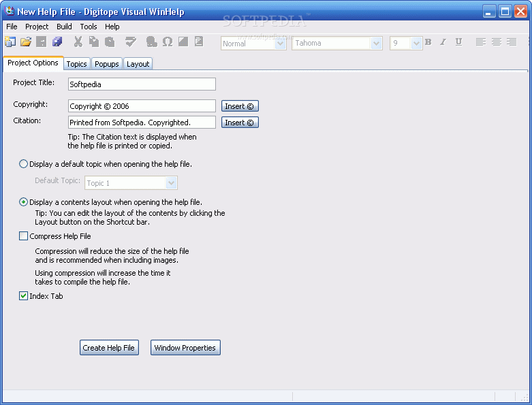Click the grayed single-floppy Save icon
The height and width of the screenshot is (405, 532).
[42, 42]
